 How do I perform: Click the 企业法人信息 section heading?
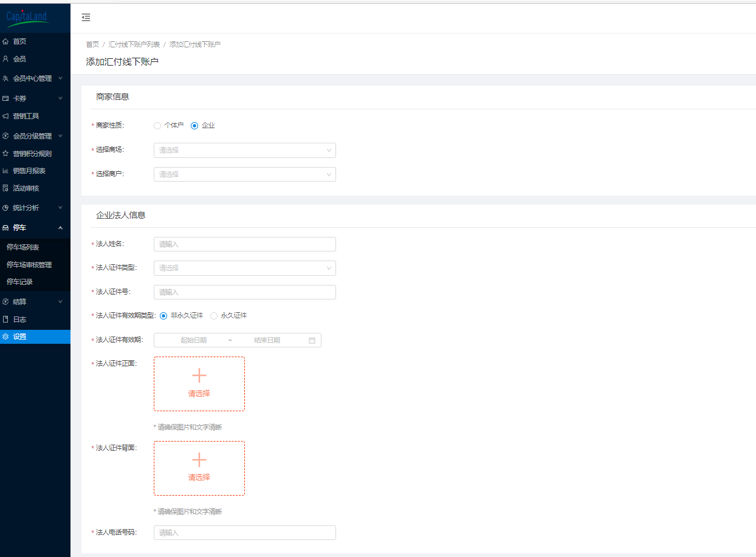[121, 215]
